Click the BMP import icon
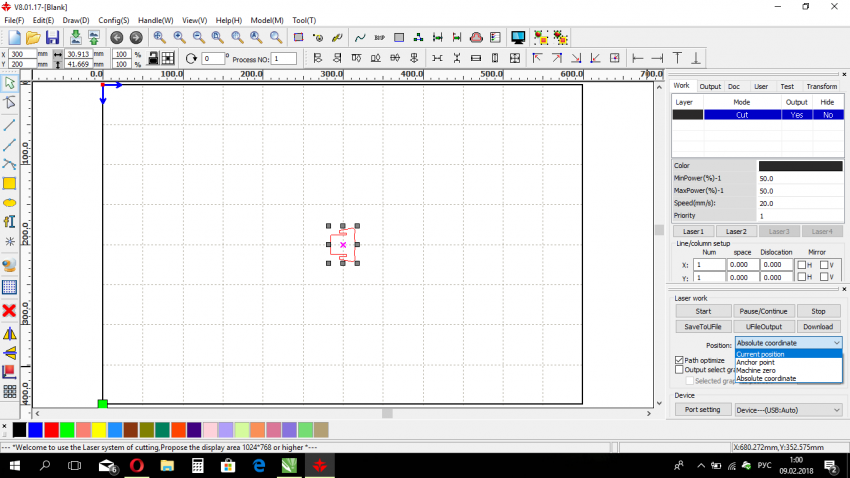Screen dimensions: 850x478 click(x=379, y=37)
